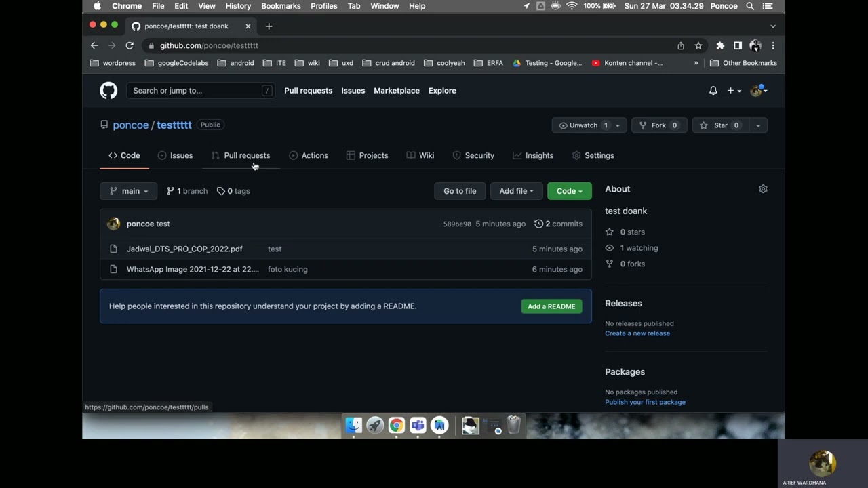This screenshot has width=868, height=488.
Task: Switch to the Issues repo tab
Action: 175,155
